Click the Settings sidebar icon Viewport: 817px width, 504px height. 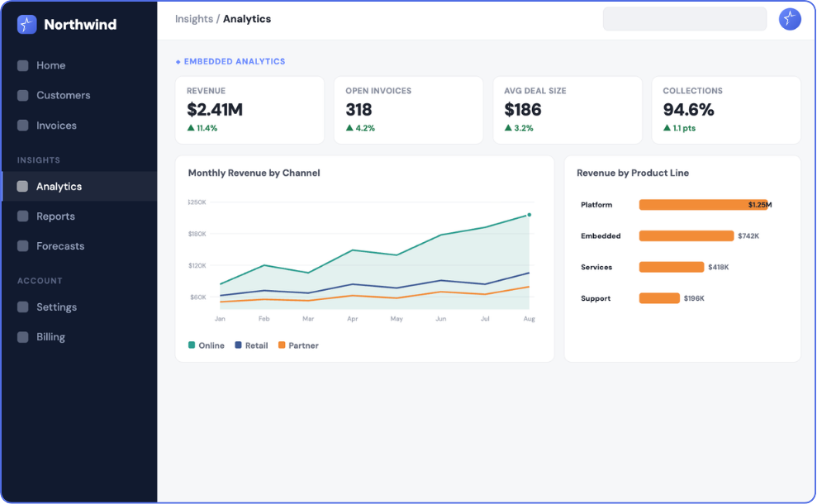click(x=23, y=307)
